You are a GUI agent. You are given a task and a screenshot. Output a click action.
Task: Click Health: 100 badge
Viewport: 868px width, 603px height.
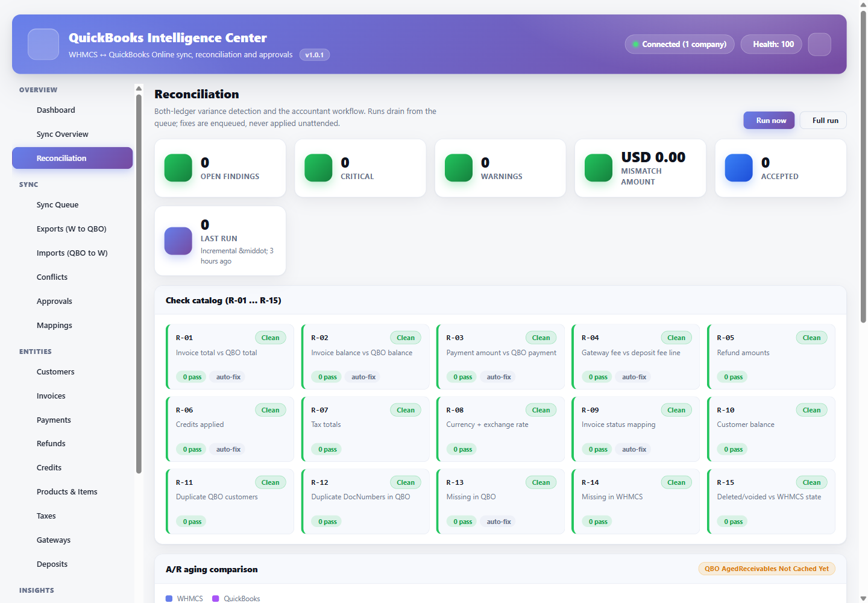[772, 44]
